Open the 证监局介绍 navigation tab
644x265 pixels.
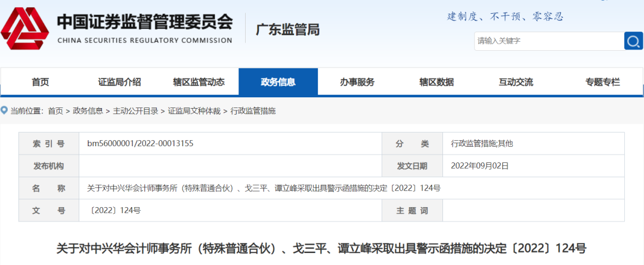pos(119,82)
